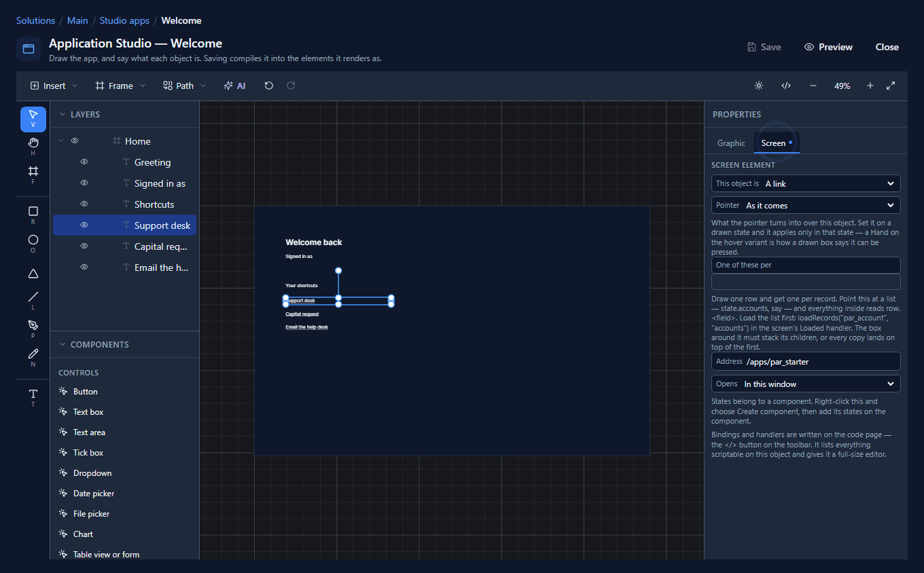Click the Redo arrow icon
The image size is (924, 573).
click(x=291, y=86)
